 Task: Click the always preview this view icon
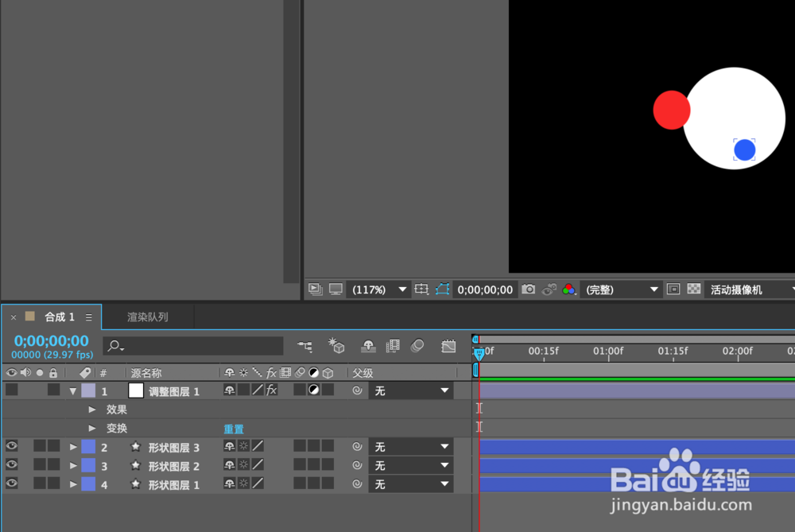[315, 289]
